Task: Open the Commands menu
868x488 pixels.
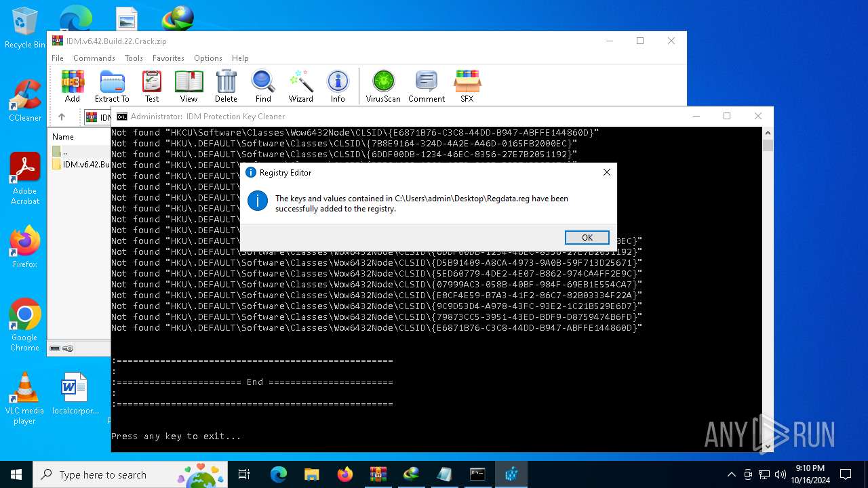Action: tap(94, 58)
